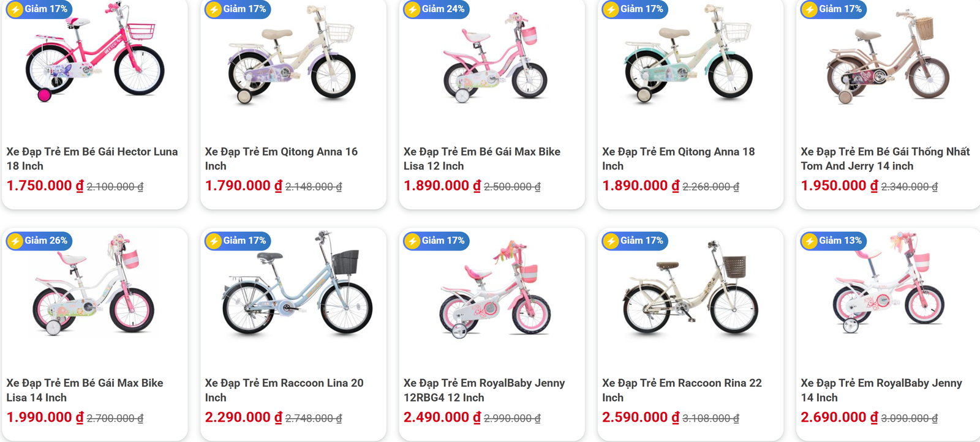Click the 2.690.000 đ price
The height and width of the screenshot is (442, 980).
[x=839, y=418]
